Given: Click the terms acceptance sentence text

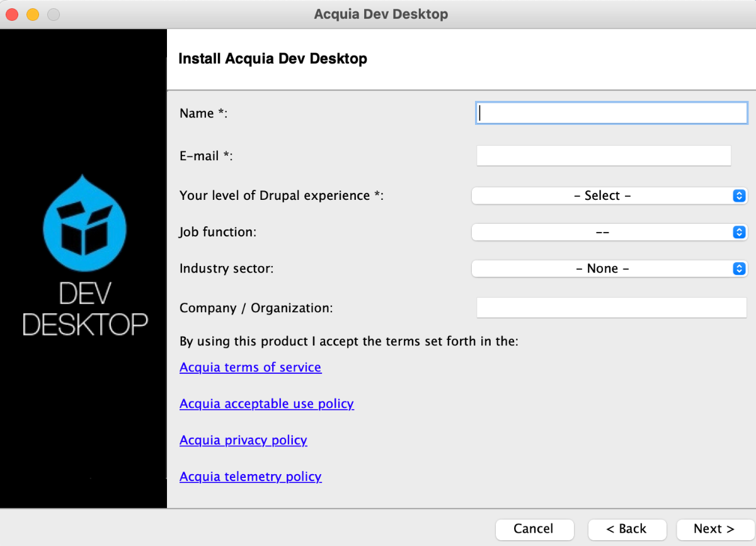Looking at the screenshot, I should (349, 342).
